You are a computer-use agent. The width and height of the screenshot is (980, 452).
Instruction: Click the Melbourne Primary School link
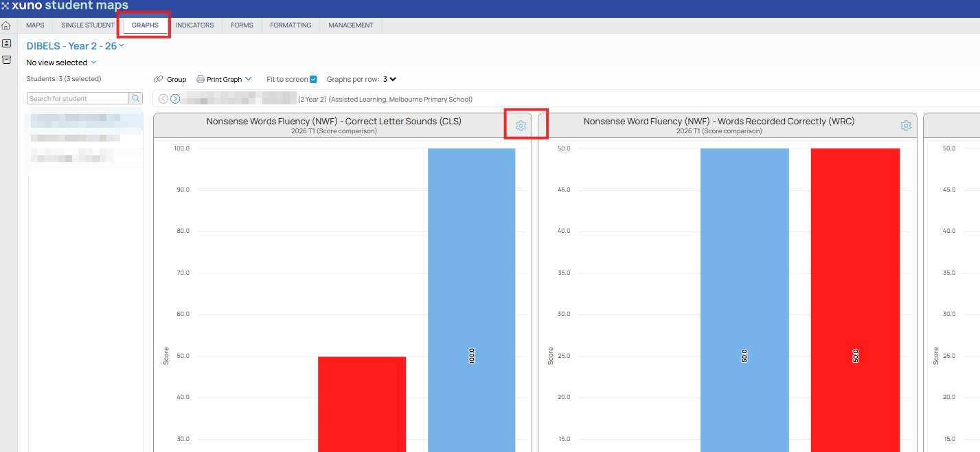[x=429, y=100]
